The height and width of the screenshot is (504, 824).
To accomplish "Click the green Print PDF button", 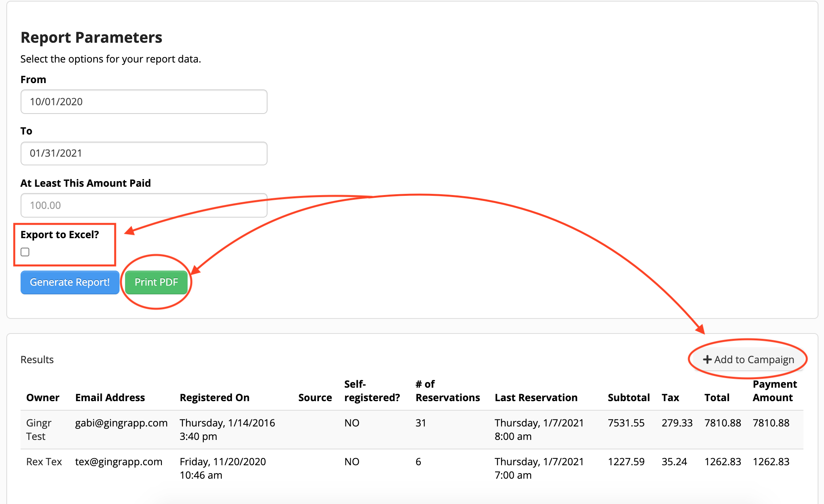I will 156,282.
